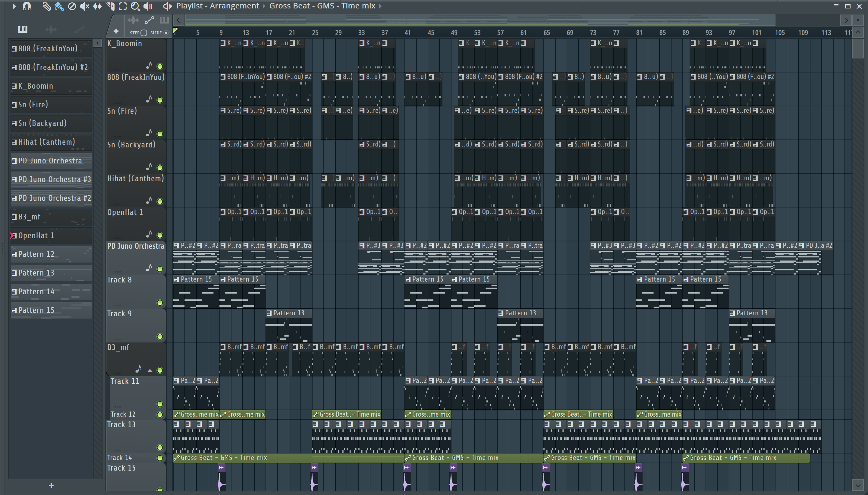This screenshot has width=868, height=495.
Task: Select the Paint brush tool
Action: click(x=59, y=6)
